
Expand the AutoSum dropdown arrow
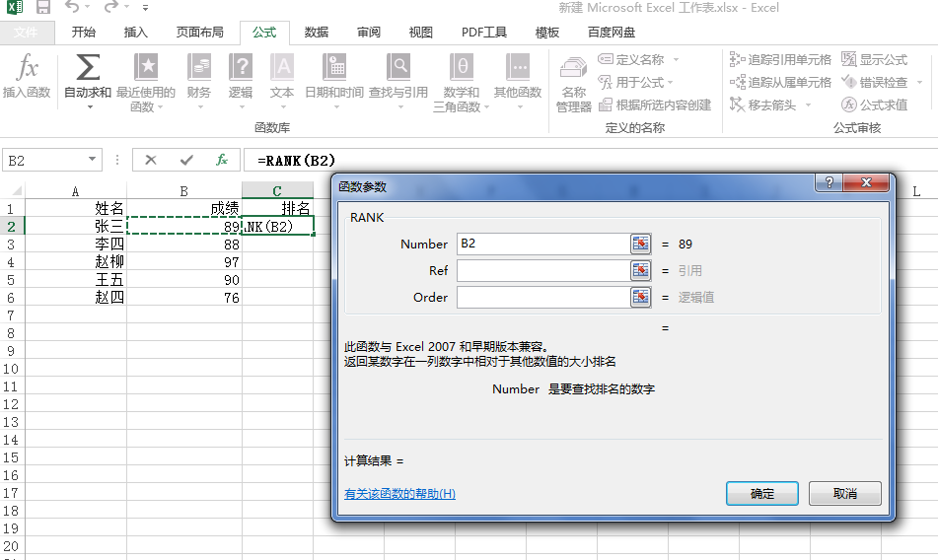tap(90, 107)
